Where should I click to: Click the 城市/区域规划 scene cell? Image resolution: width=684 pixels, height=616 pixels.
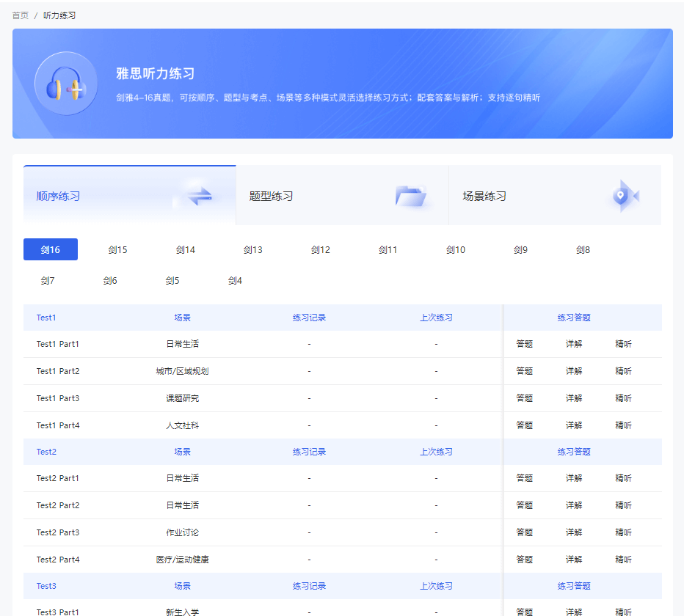(x=182, y=371)
